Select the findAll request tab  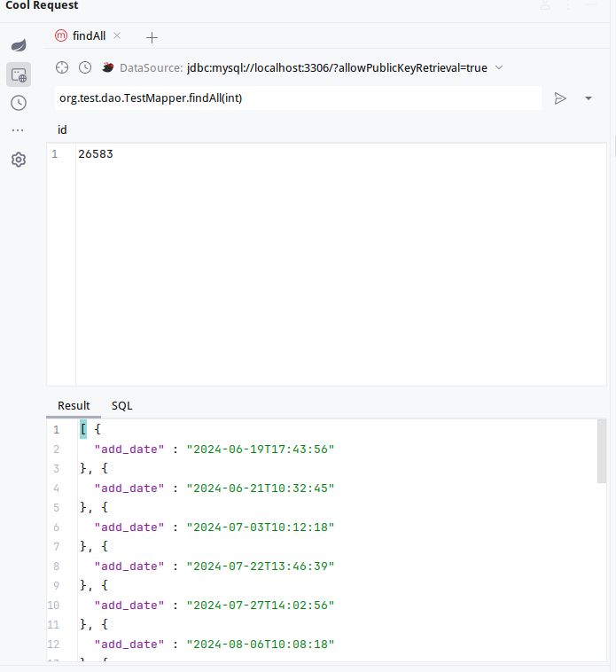coord(89,36)
